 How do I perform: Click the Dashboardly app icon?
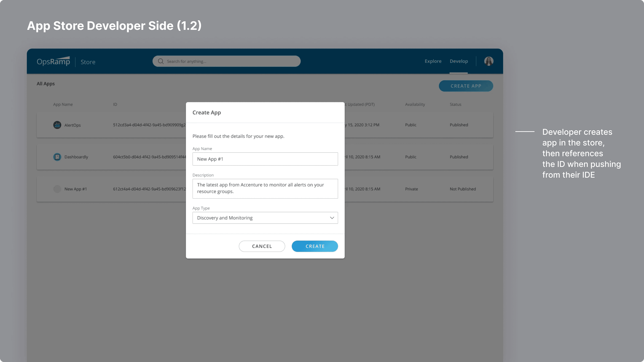[x=57, y=157]
